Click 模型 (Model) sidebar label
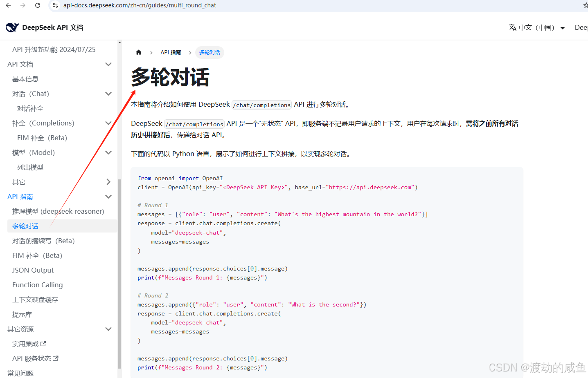 tap(34, 152)
